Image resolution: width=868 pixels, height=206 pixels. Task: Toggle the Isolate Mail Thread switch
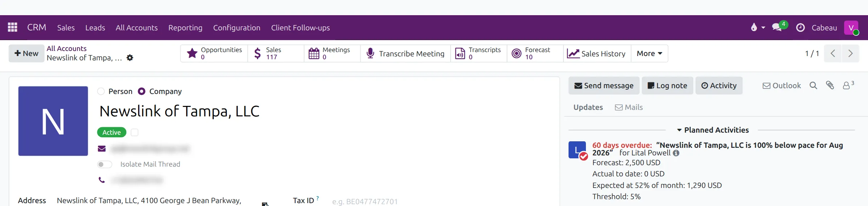(105, 164)
